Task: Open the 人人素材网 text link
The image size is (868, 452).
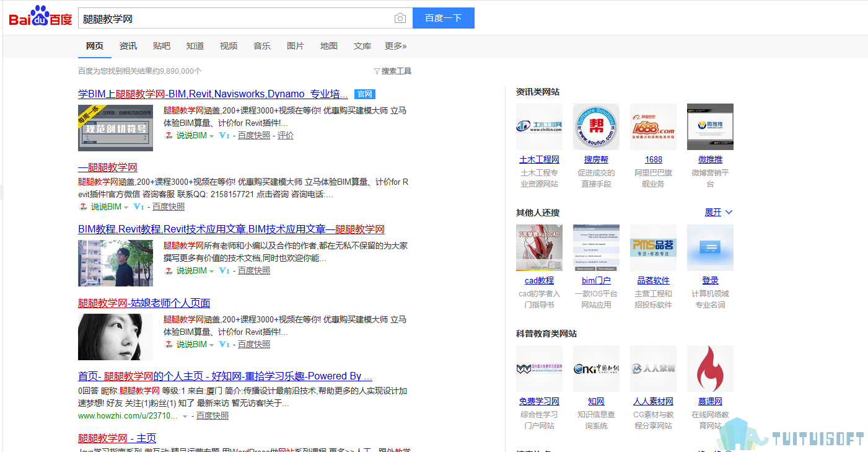Action: 653,401
